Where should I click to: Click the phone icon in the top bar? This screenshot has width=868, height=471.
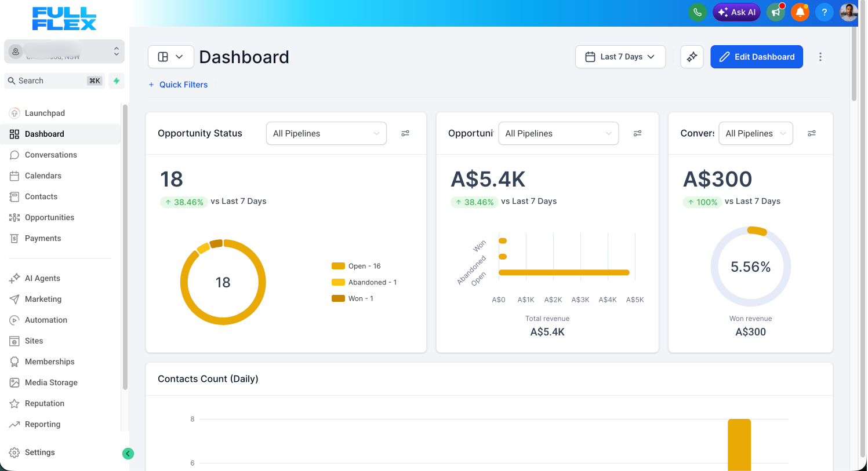coord(698,12)
